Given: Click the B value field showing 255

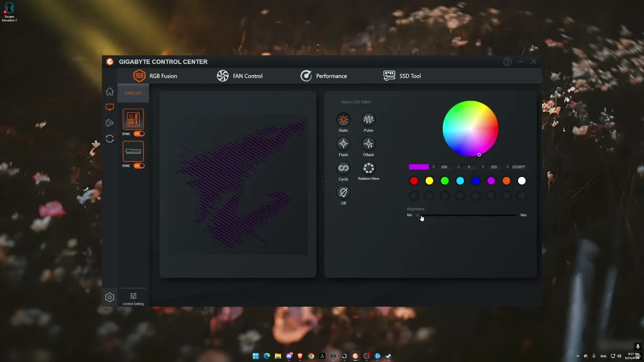Looking at the screenshot, I should coord(494,167).
